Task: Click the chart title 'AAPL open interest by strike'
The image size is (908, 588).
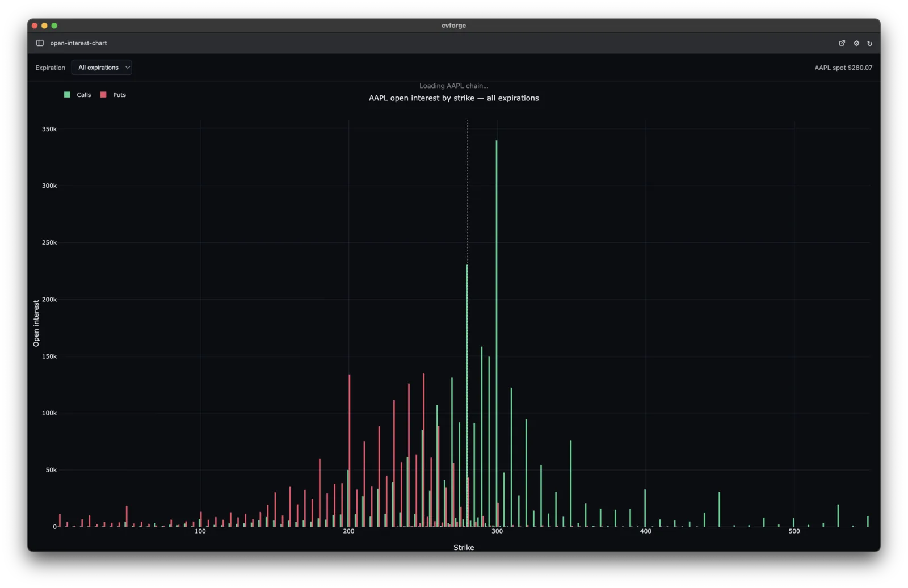Action: pyautogui.click(x=453, y=98)
